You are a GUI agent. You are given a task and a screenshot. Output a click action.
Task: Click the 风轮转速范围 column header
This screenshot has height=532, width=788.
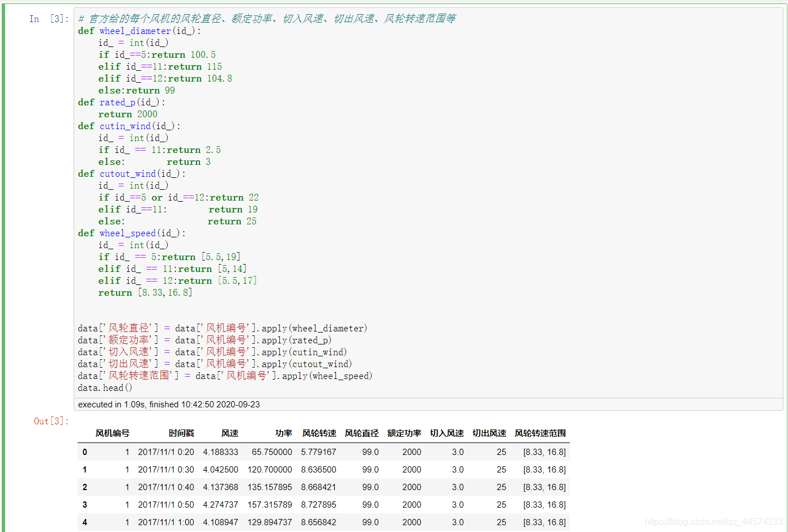point(540,433)
